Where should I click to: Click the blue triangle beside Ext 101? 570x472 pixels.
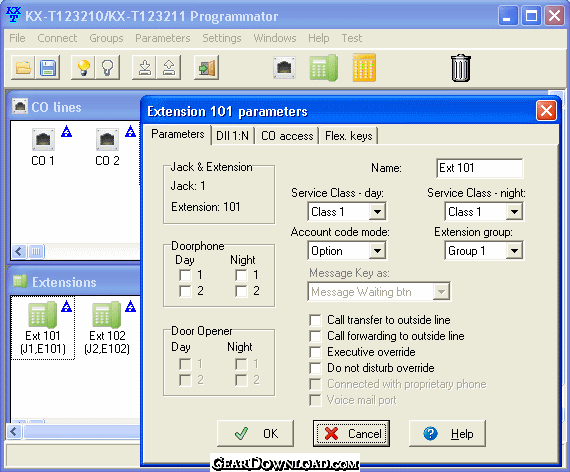[x=67, y=307]
